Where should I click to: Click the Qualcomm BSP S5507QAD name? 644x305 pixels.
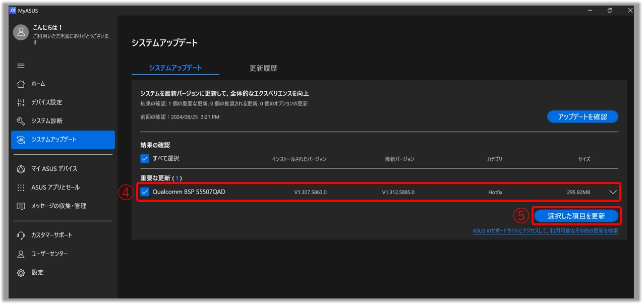189,192
